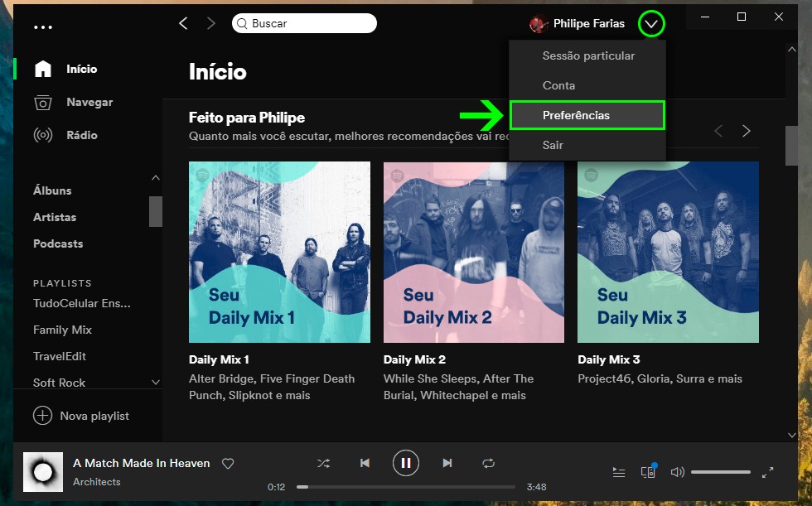Viewport: 812px width, 506px height.
Task: Mute using the volume speaker icon
Action: (677, 472)
